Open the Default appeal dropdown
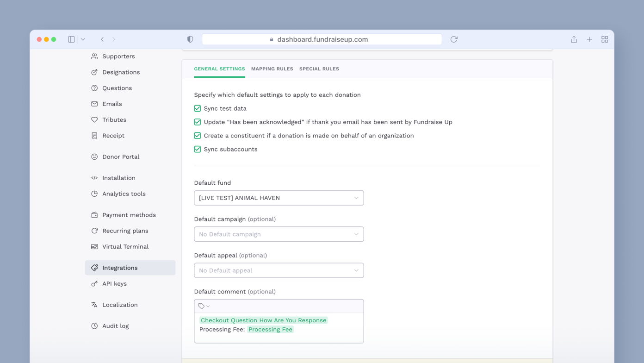 [279, 270]
